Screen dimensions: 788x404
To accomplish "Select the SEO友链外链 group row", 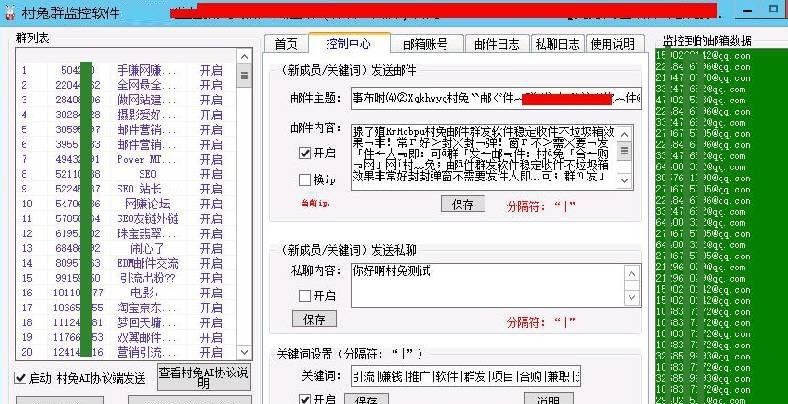I will click(x=127, y=219).
